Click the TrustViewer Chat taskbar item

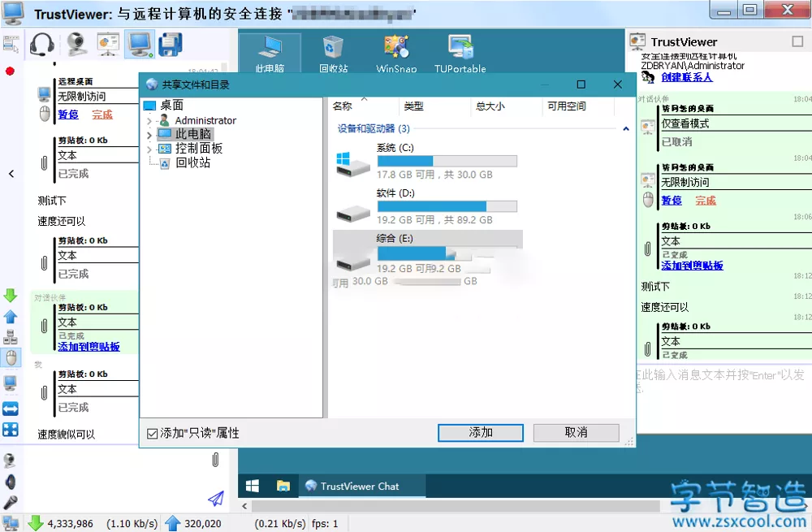tap(362, 486)
